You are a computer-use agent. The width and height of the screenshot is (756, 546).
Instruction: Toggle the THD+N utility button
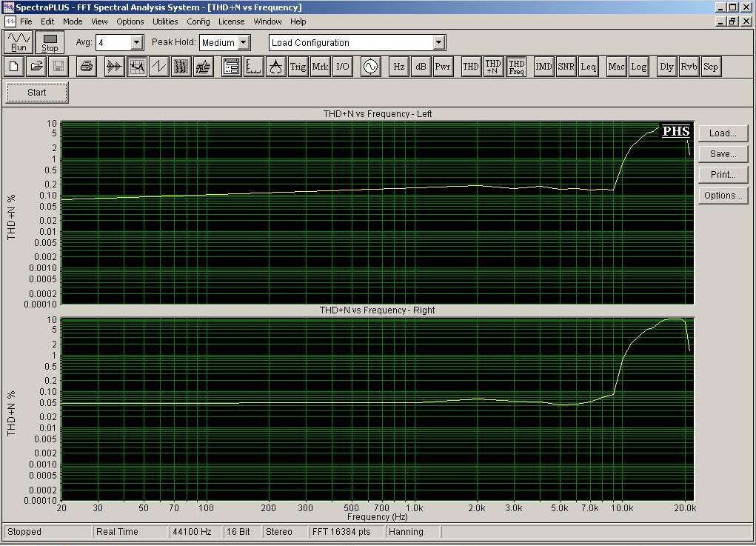click(493, 67)
